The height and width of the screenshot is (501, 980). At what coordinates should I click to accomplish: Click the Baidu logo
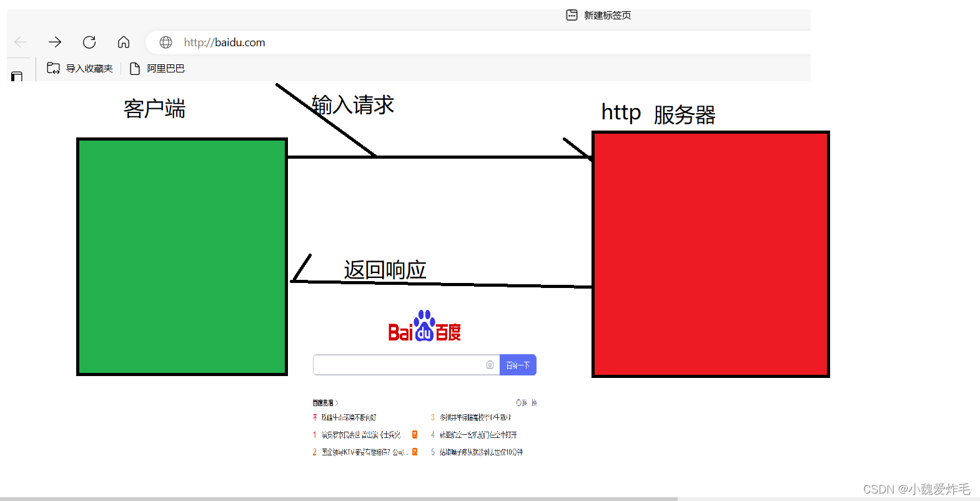click(x=425, y=326)
